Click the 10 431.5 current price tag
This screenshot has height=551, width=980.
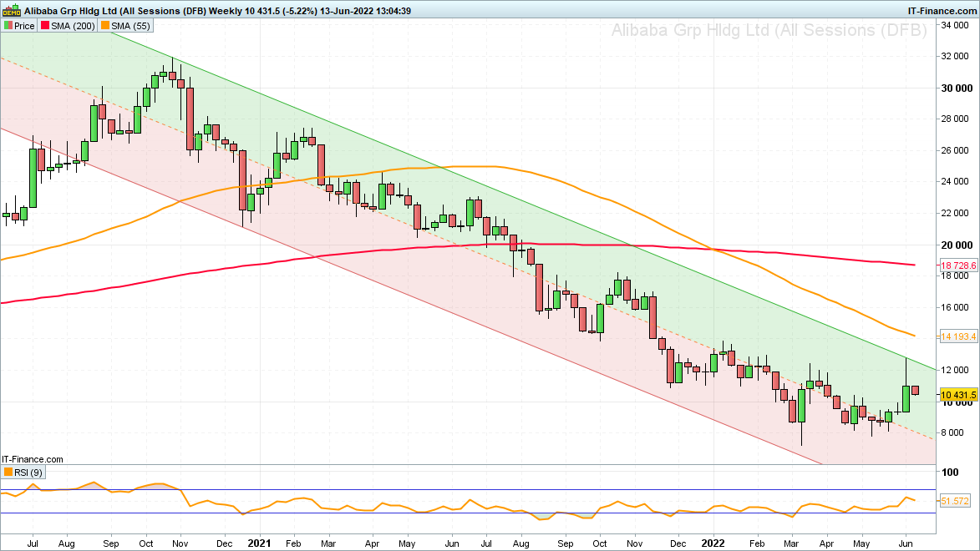[x=958, y=395]
